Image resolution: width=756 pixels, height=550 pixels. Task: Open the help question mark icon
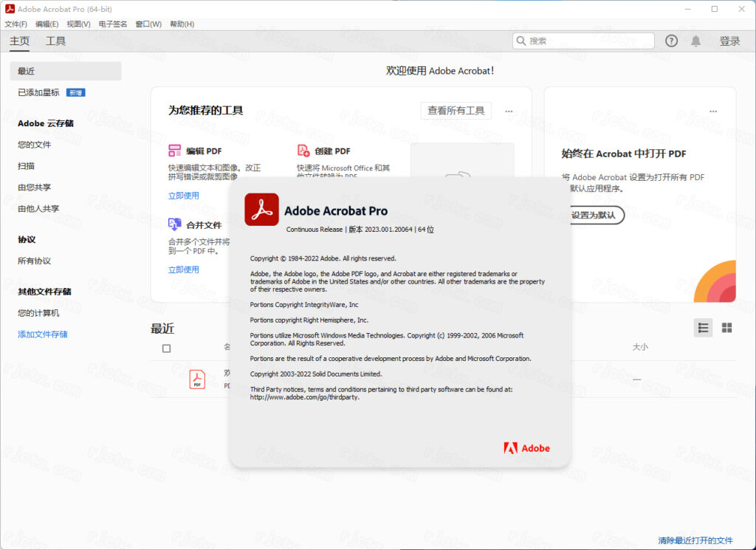(671, 41)
